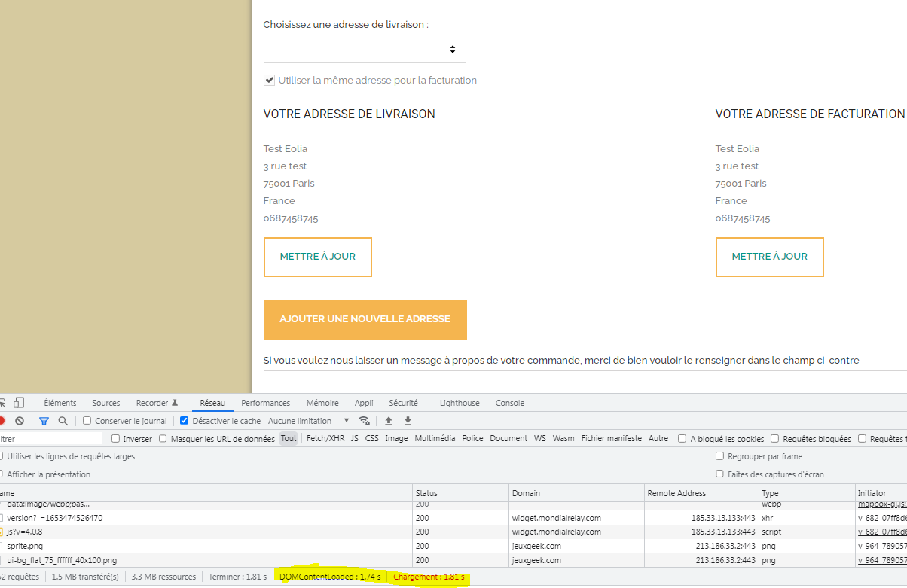Click '1.5 MB transféré(s)' status entry

(x=85, y=577)
